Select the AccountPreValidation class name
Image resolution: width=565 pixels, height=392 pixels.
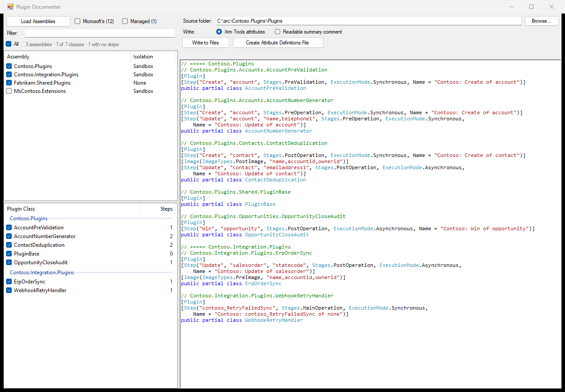tap(39, 228)
